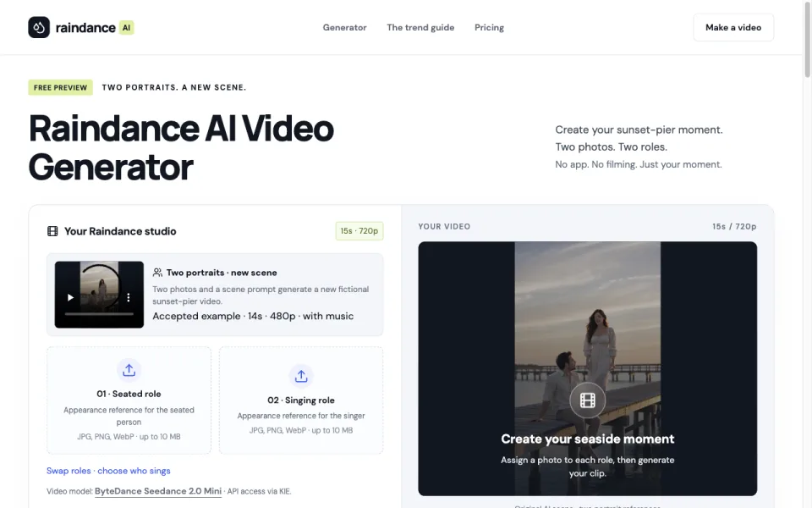
Task: Open the Generator nav item
Action: 344,27
